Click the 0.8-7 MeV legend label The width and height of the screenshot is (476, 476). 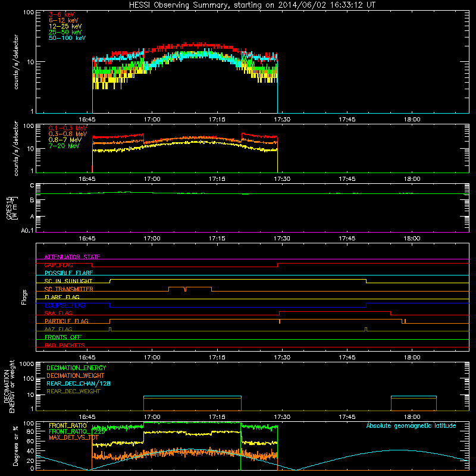click(65, 140)
